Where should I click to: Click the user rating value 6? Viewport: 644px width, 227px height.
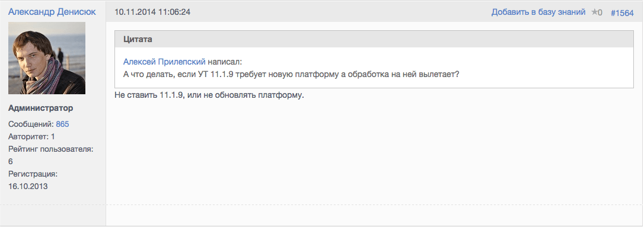[11, 161]
